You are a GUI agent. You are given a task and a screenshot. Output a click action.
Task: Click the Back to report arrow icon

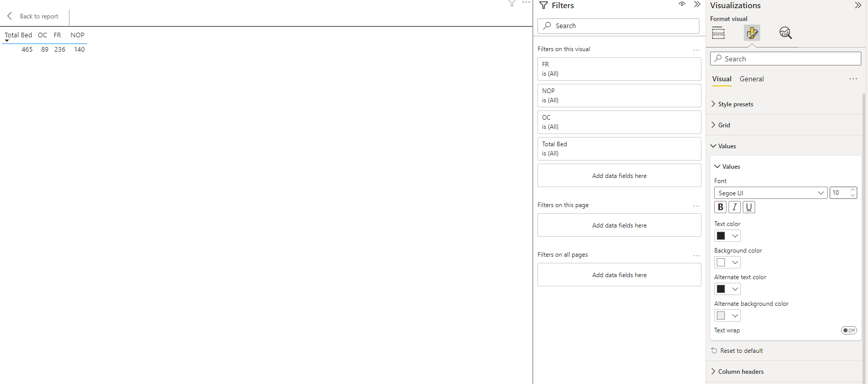[x=10, y=16]
